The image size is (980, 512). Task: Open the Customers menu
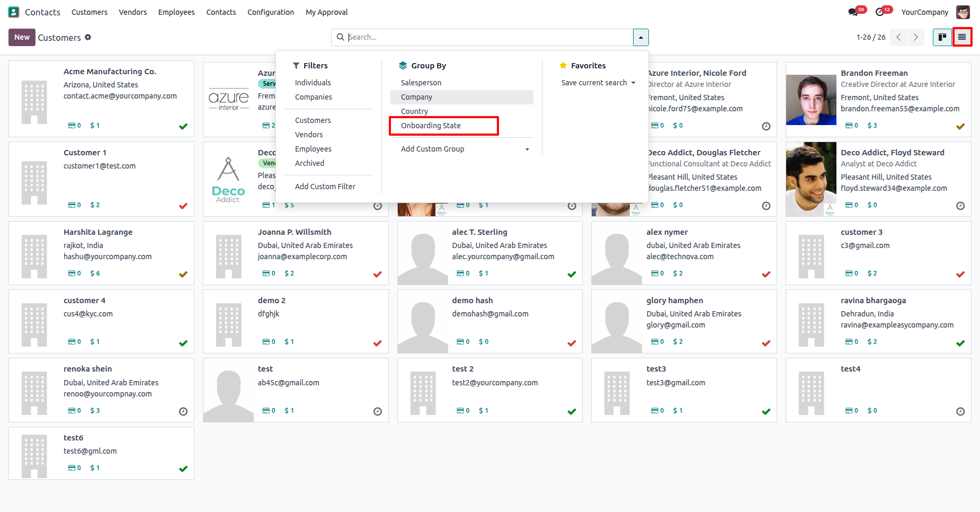(x=90, y=12)
